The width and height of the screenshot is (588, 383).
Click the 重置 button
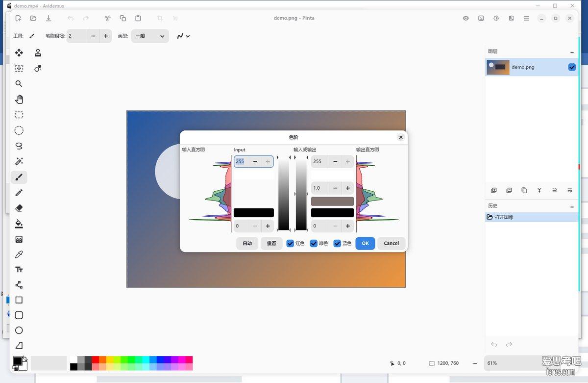click(271, 243)
